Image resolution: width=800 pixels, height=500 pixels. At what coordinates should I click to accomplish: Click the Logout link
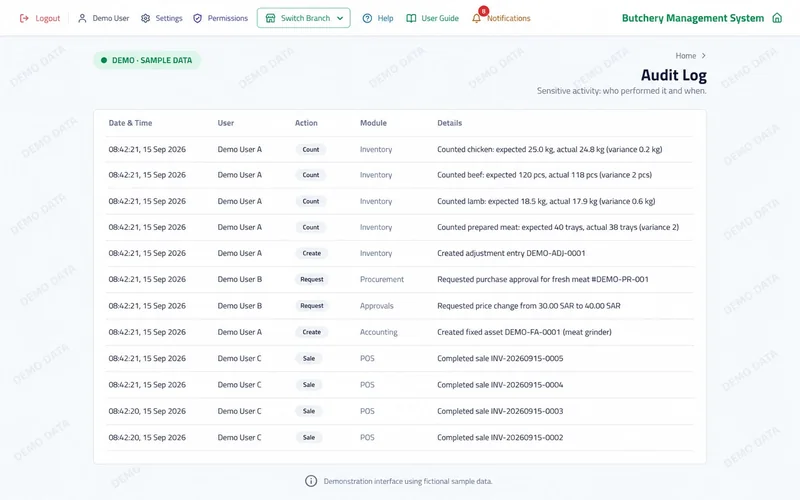point(40,18)
